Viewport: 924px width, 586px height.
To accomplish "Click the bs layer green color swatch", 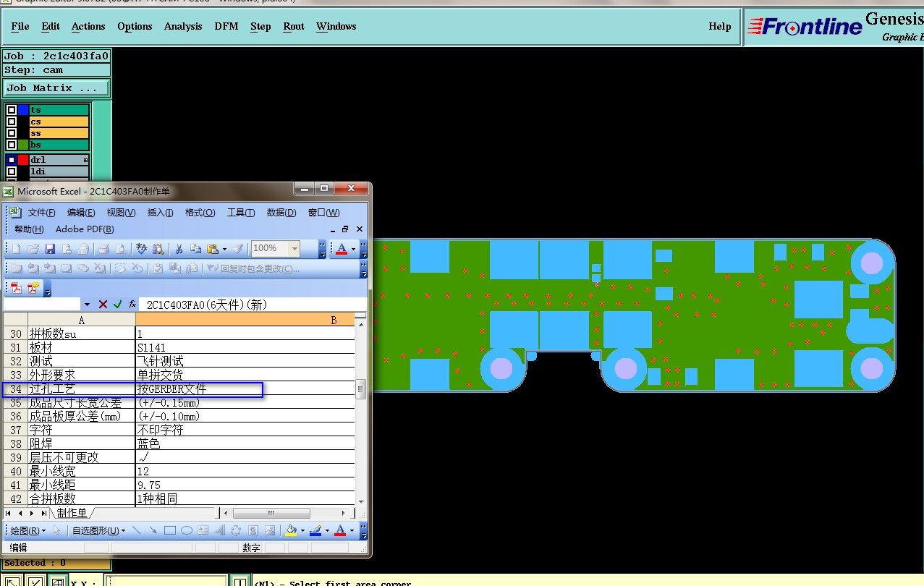I will coord(24,145).
